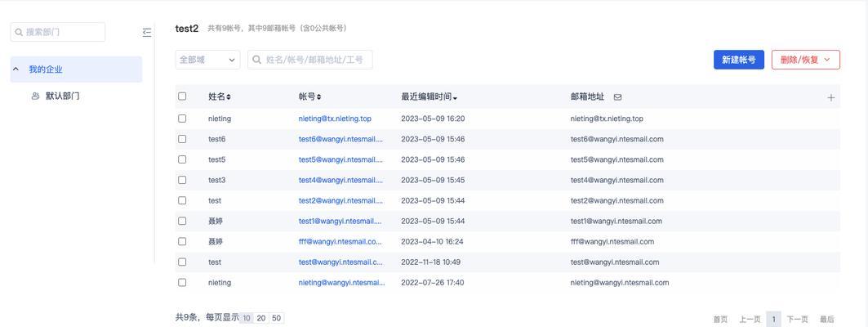868x327 pixels.
Task: Click the plus icon to add column
Action: pos(830,97)
